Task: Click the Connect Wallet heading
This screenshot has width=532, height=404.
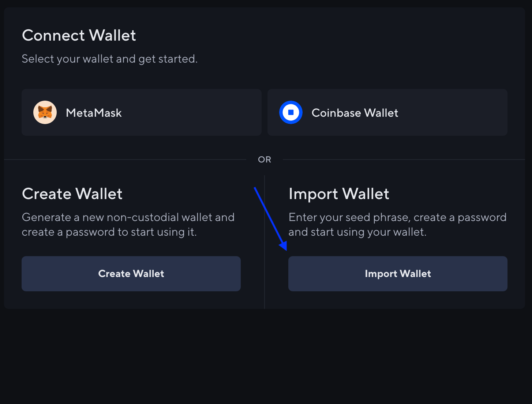Action: point(79,35)
